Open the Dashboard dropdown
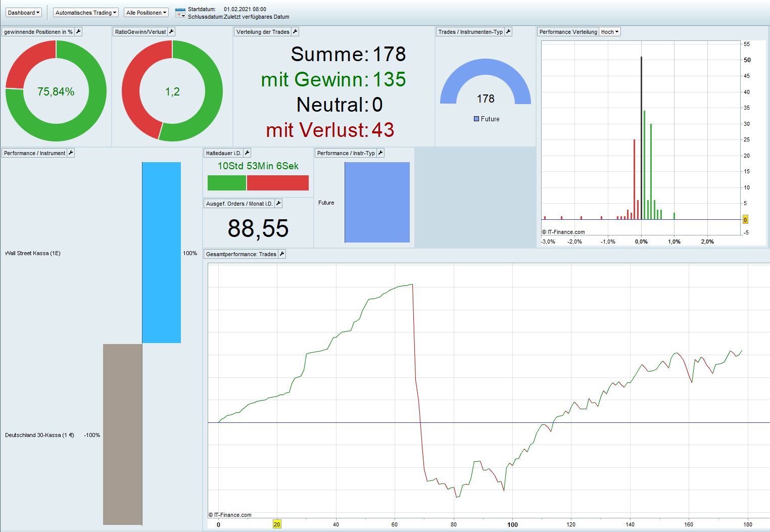 (24, 13)
